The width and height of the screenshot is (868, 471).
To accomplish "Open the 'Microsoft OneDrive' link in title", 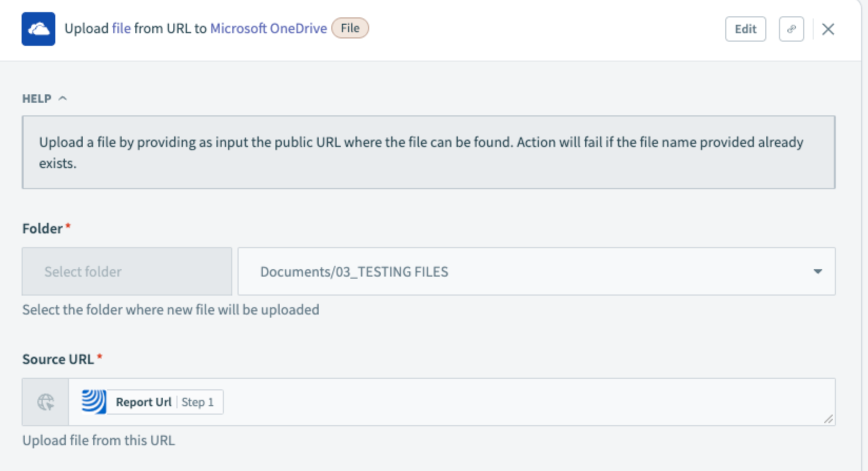I will click(269, 28).
